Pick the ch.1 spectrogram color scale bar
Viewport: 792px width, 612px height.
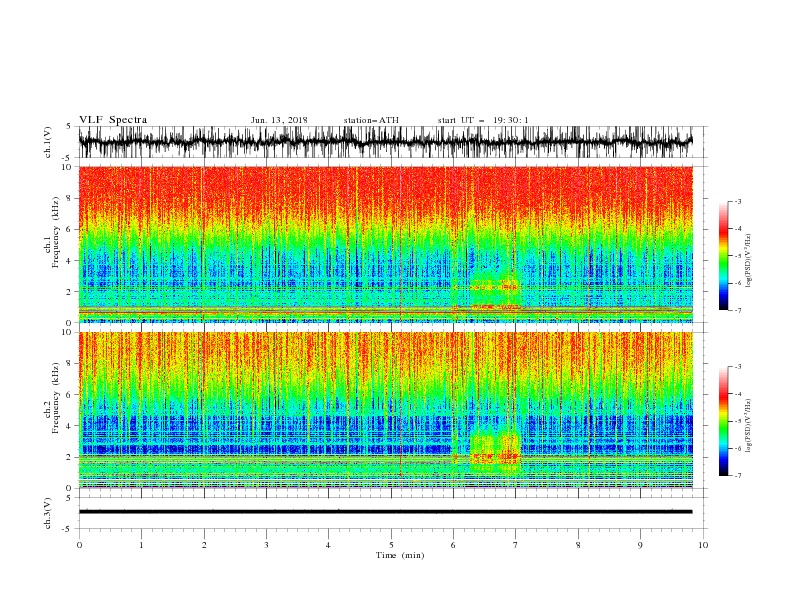pos(724,256)
